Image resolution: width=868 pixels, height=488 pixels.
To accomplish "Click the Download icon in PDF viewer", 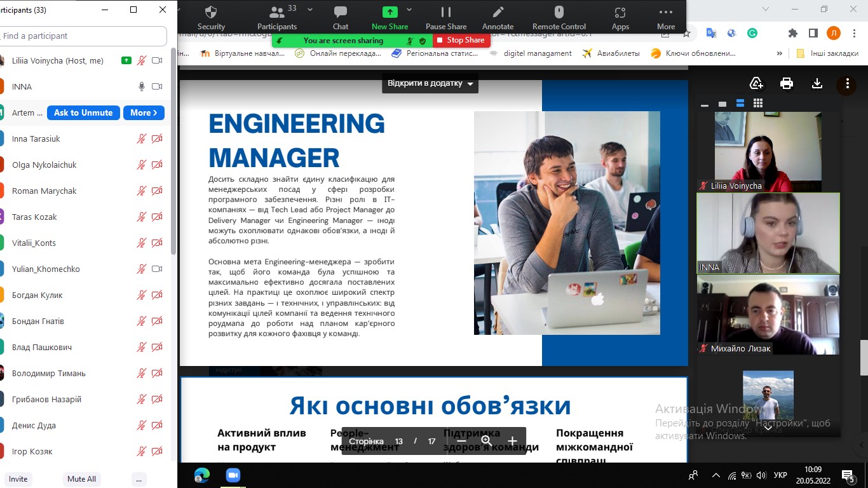I will [x=817, y=83].
